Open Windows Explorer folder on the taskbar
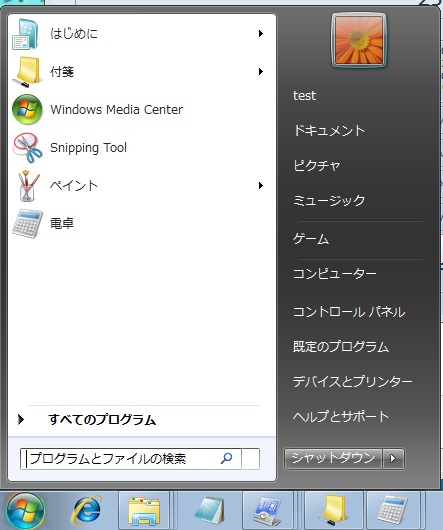Viewport: 443px width, 530px height. pyautogui.click(x=144, y=511)
